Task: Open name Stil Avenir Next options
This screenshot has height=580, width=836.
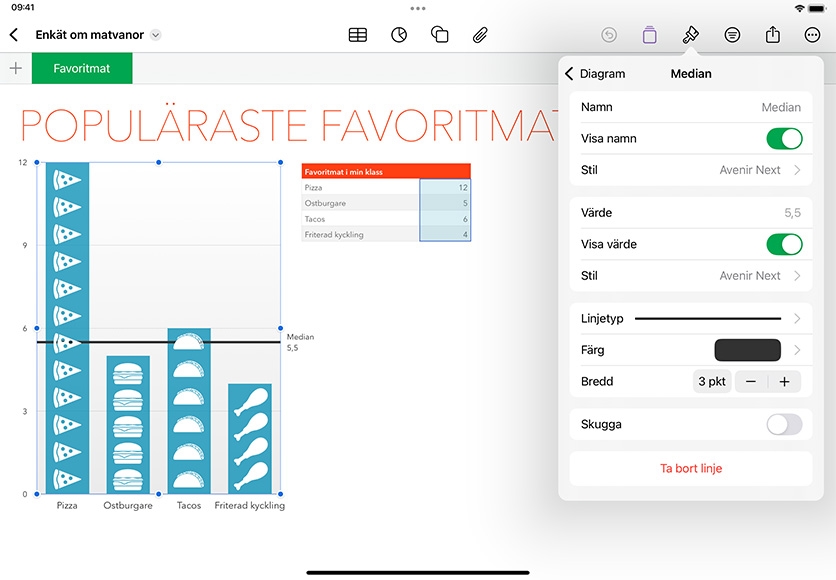Action: pyautogui.click(x=691, y=170)
